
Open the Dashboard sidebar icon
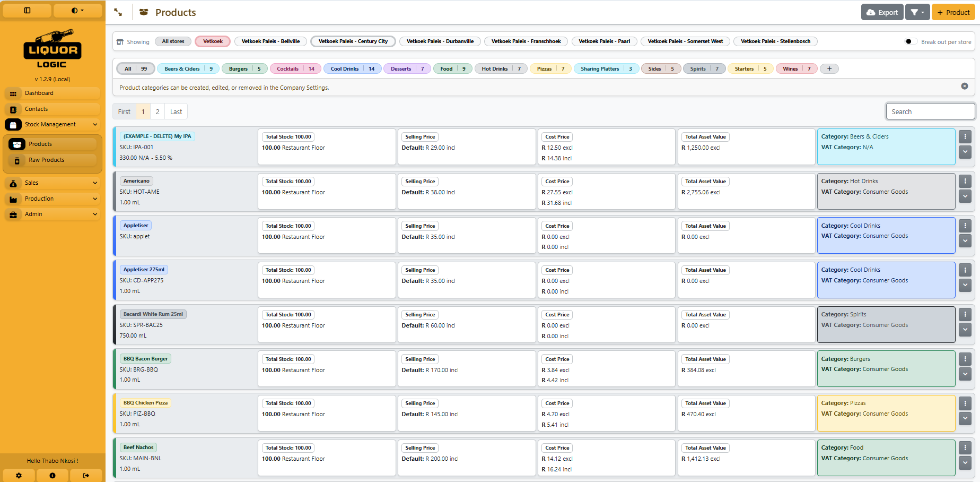click(13, 93)
